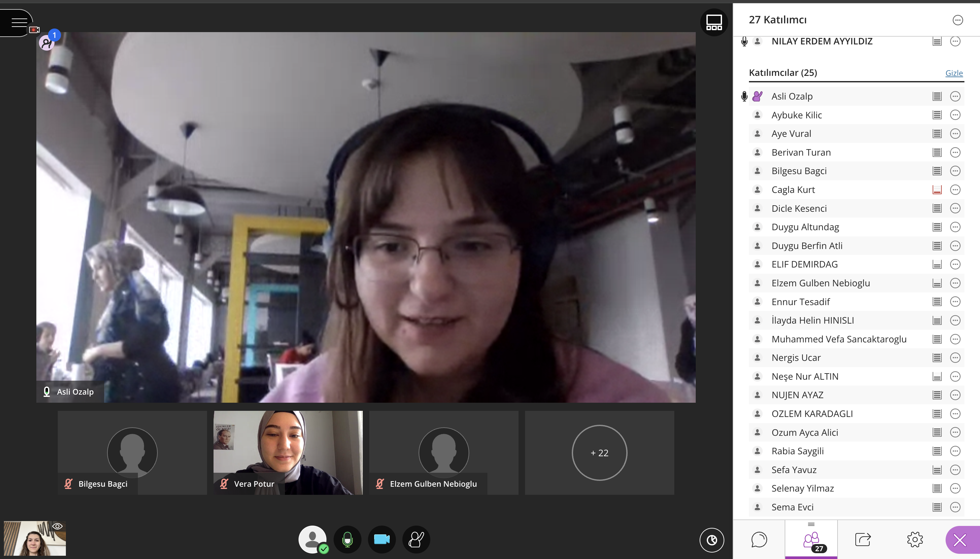Screen dimensions: 980x559
Task: Select Elzem Gulben Nebioglu's video tile
Action: pos(444,453)
